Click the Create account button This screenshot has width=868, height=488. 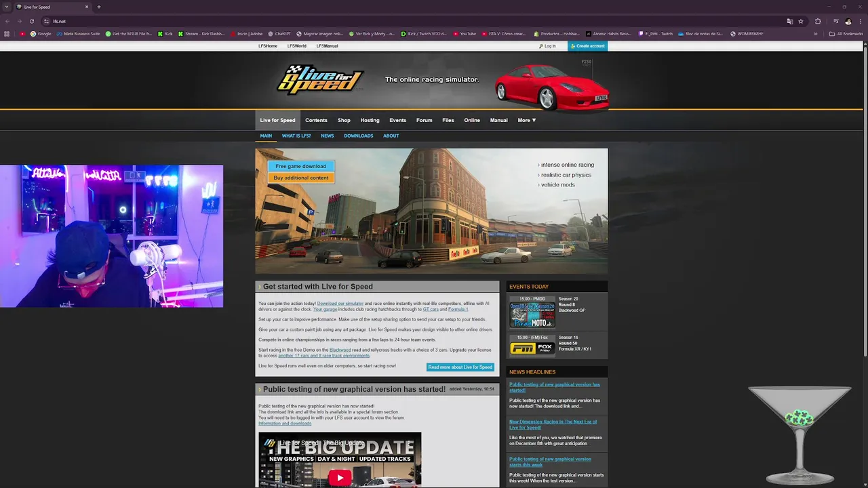click(587, 46)
